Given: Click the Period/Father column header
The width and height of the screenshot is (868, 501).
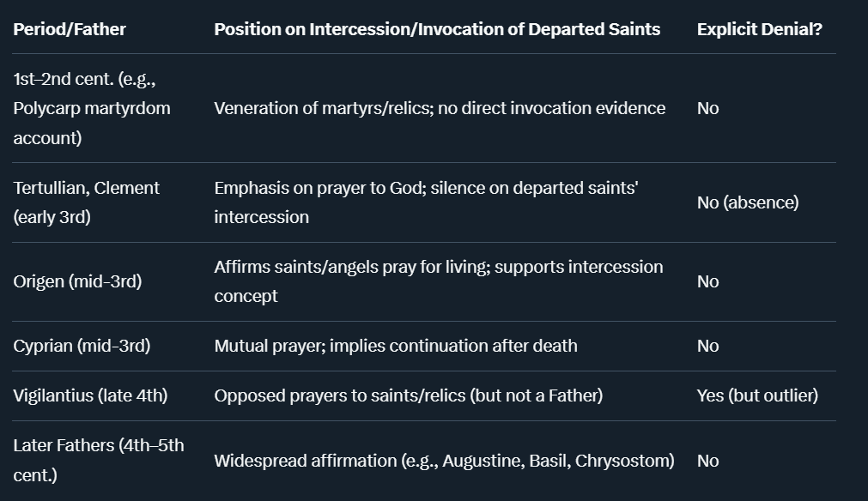Looking at the screenshot, I should point(70,29).
